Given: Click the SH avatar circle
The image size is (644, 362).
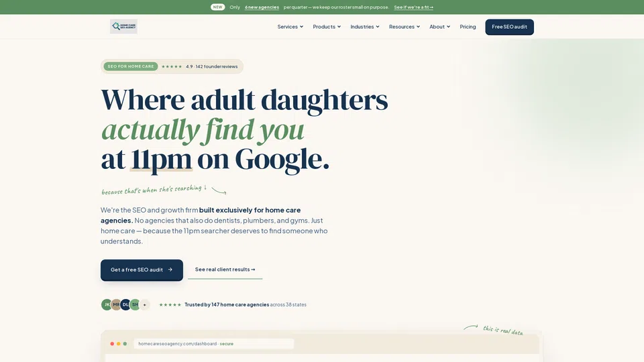Looking at the screenshot, I should pyautogui.click(x=135, y=304).
